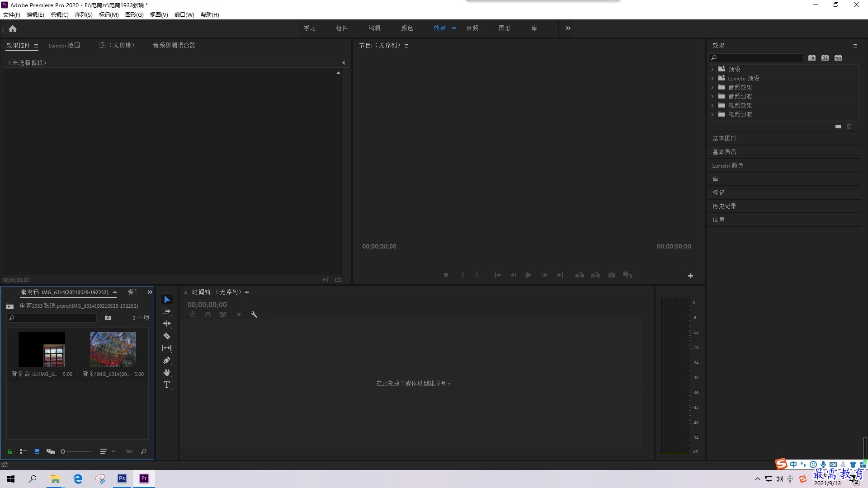Create new custom bin in Effects panel
The image size is (868, 488).
[838, 127]
